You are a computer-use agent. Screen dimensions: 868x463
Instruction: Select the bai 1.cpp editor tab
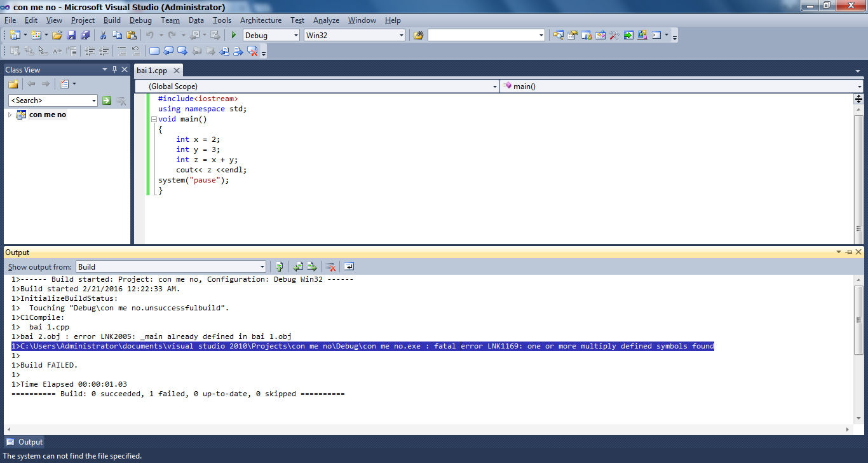152,71
